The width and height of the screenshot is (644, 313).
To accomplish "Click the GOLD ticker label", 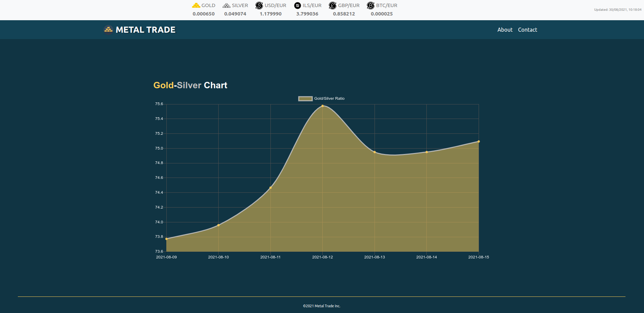I will tap(208, 5).
